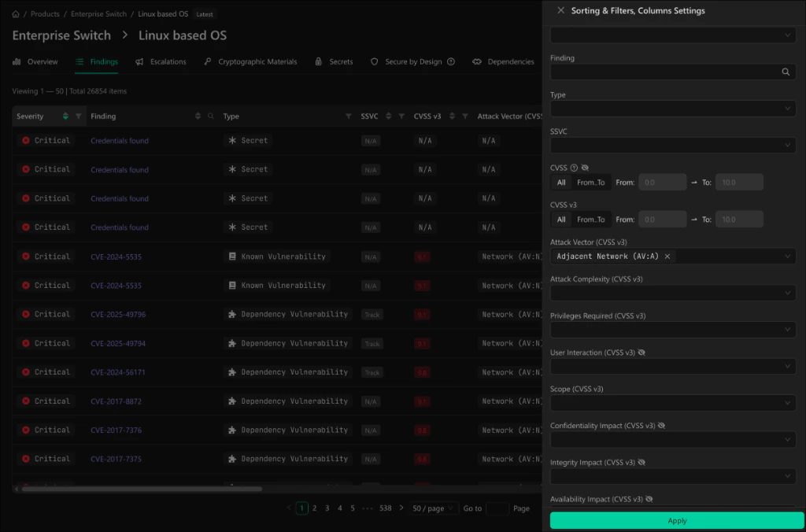
Task: Select All option for CVSS range
Action: (561, 183)
